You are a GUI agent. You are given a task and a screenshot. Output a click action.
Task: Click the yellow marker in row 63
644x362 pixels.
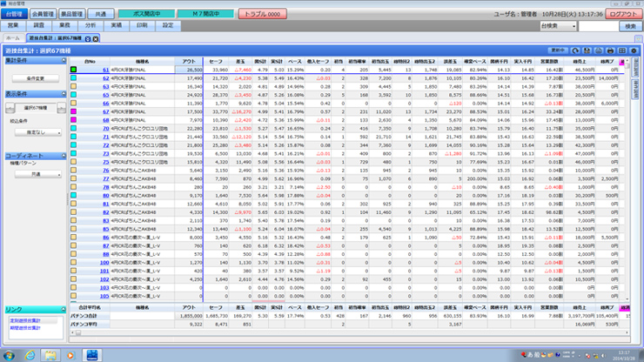click(x=73, y=86)
